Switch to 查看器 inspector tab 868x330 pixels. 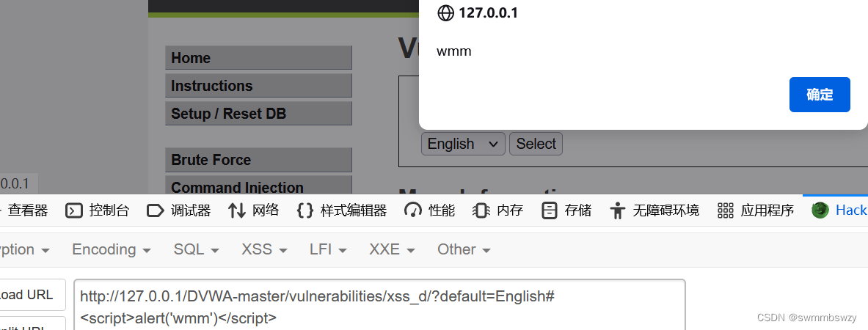pyautogui.click(x=26, y=210)
